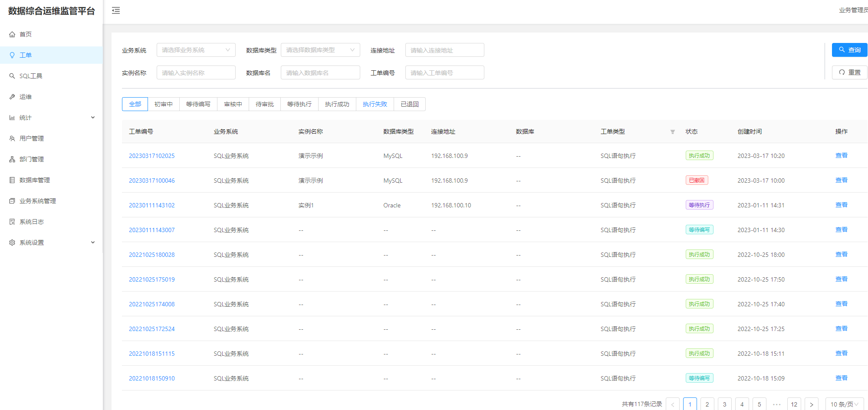Select the 初审中 status tab

[x=164, y=104]
